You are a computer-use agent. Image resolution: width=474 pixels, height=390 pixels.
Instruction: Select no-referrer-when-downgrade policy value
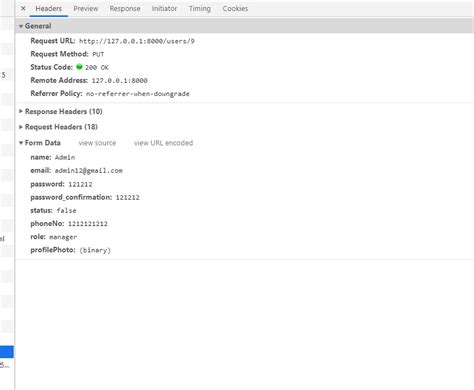[x=138, y=94]
